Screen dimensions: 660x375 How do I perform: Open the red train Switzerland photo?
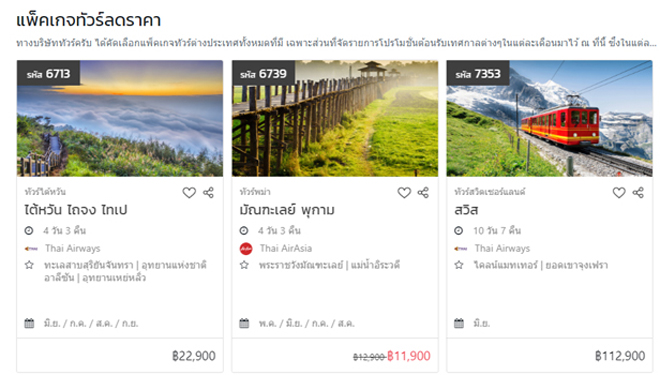coord(550,118)
